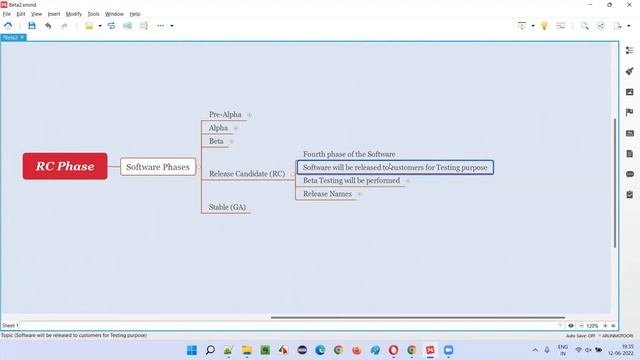The image size is (640, 360).
Task: Save the mind map with the Save icon
Action: coord(32,26)
